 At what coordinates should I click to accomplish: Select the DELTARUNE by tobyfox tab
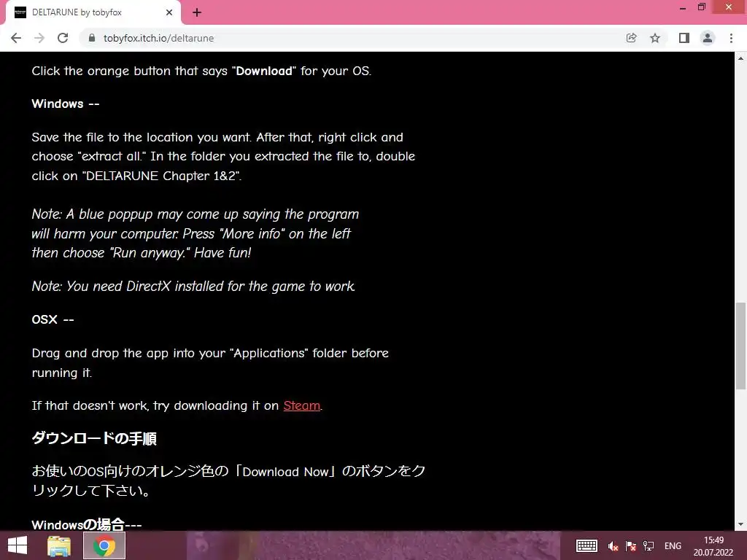coord(93,13)
